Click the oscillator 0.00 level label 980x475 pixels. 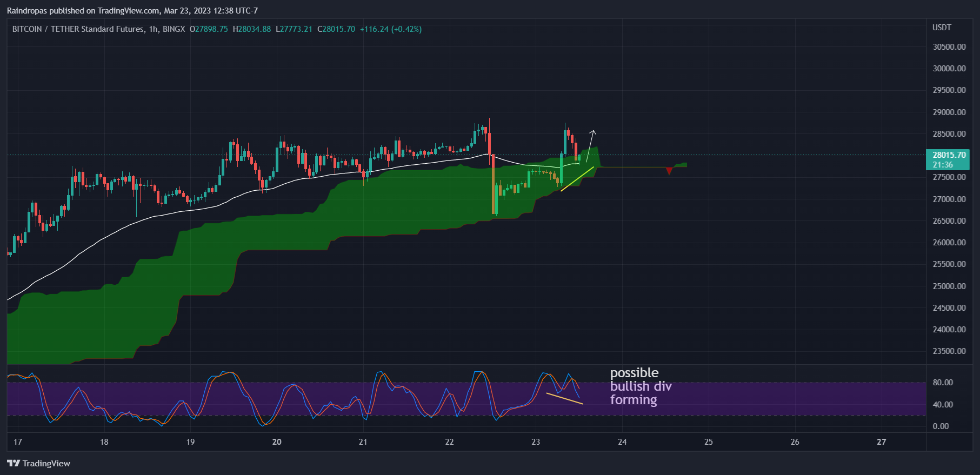coord(941,426)
